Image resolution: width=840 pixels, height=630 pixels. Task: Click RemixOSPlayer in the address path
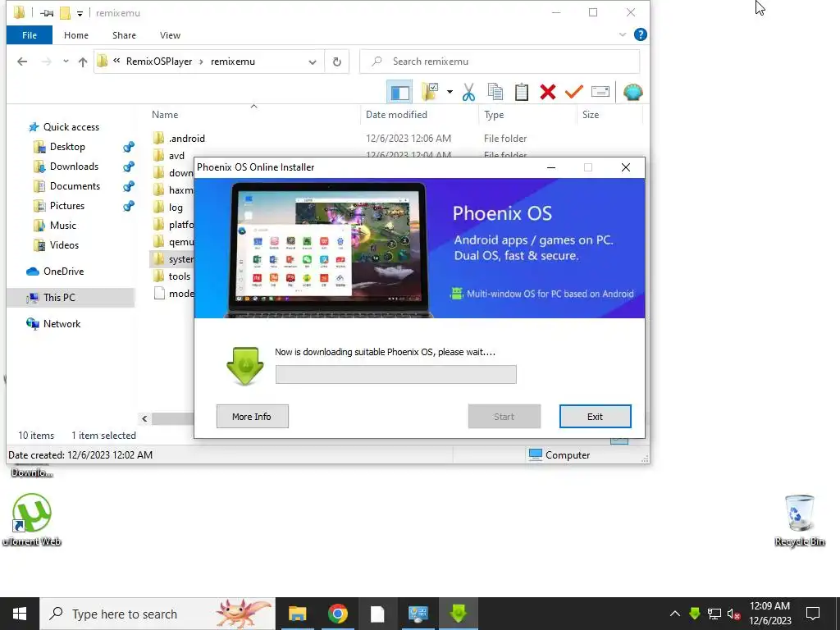(159, 62)
